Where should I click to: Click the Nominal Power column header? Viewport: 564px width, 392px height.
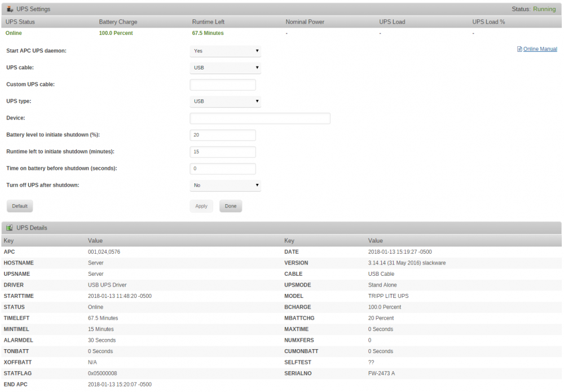click(305, 22)
